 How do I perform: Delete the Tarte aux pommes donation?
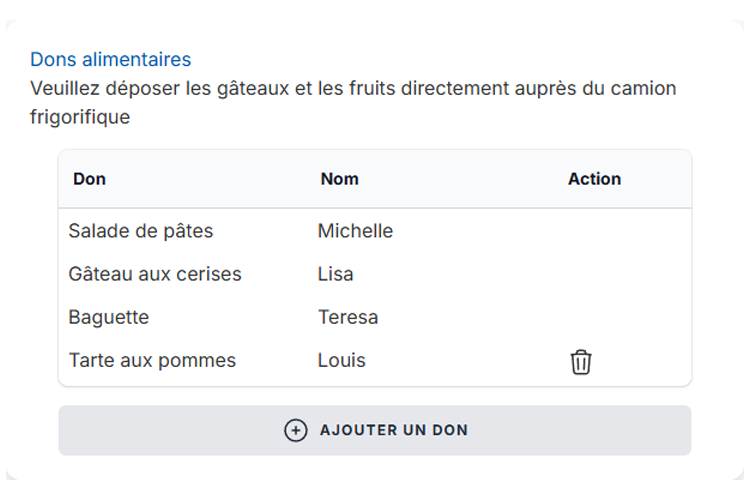581,362
